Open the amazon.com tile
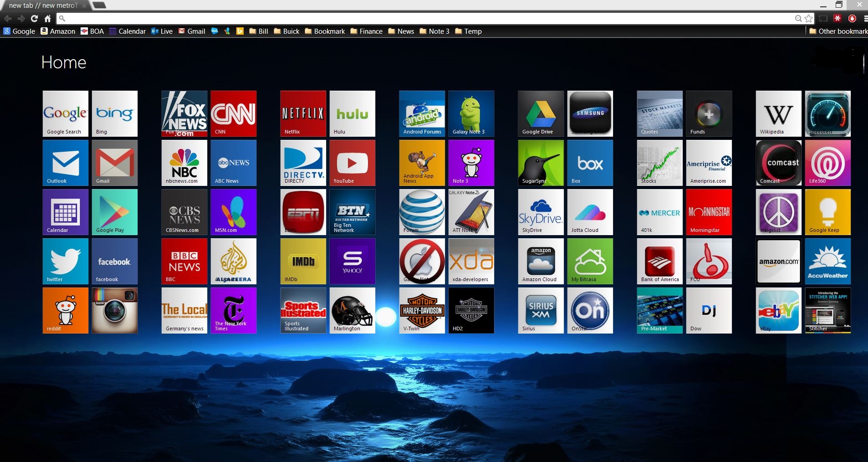This screenshot has height=462, width=868. (779, 261)
